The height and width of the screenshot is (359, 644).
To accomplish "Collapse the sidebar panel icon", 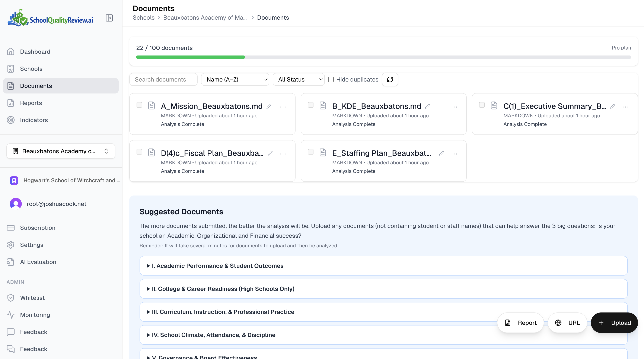I will click(109, 18).
